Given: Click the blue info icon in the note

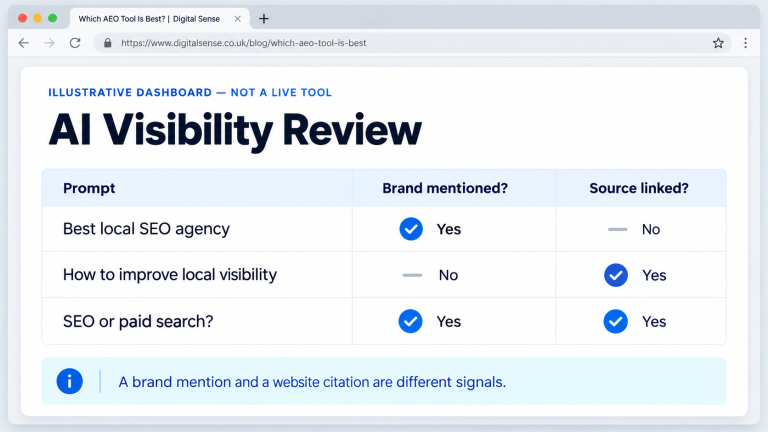Looking at the screenshot, I should point(70,381).
